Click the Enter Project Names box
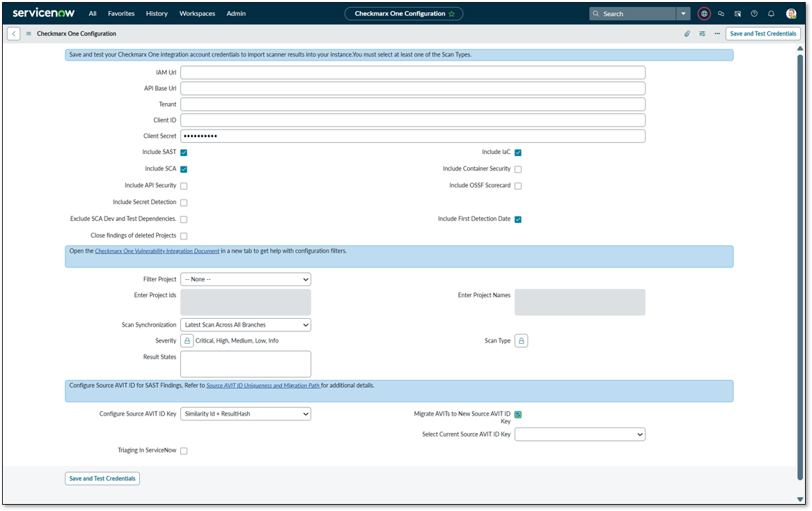 point(580,302)
